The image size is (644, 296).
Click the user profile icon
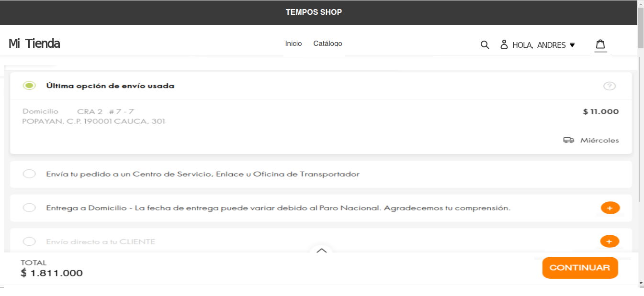pyautogui.click(x=504, y=44)
